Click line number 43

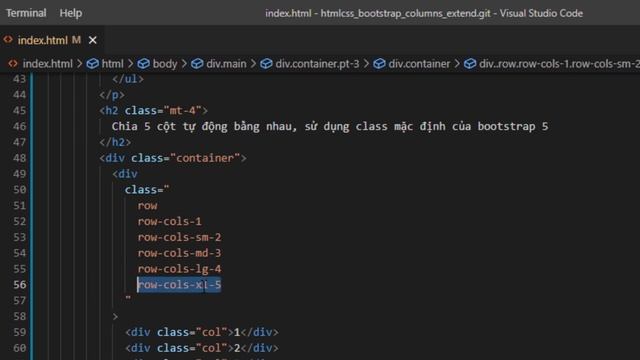click(19, 79)
